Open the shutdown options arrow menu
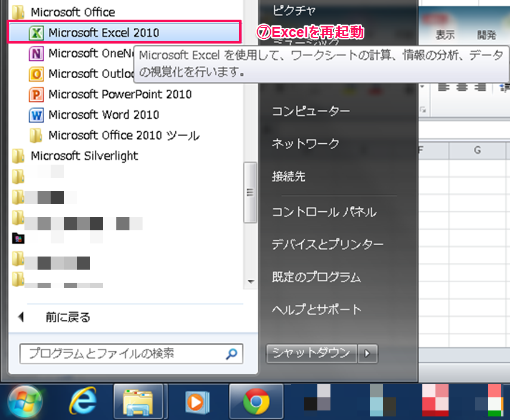This screenshot has width=510, height=420. click(x=367, y=353)
